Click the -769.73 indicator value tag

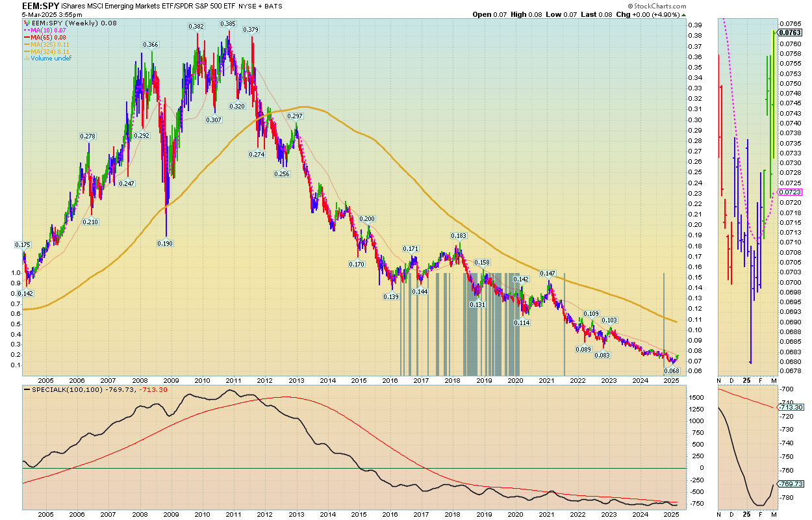(791, 484)
